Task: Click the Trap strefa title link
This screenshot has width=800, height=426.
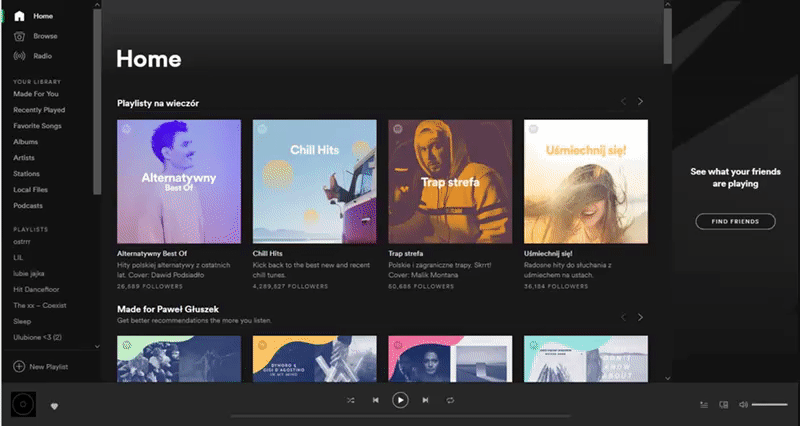Action: point(406,253)
